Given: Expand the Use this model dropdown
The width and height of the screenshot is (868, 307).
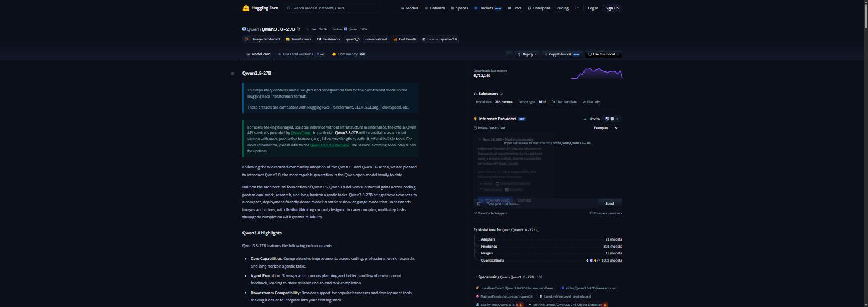Looking at the screenshot, I should 603,54.
